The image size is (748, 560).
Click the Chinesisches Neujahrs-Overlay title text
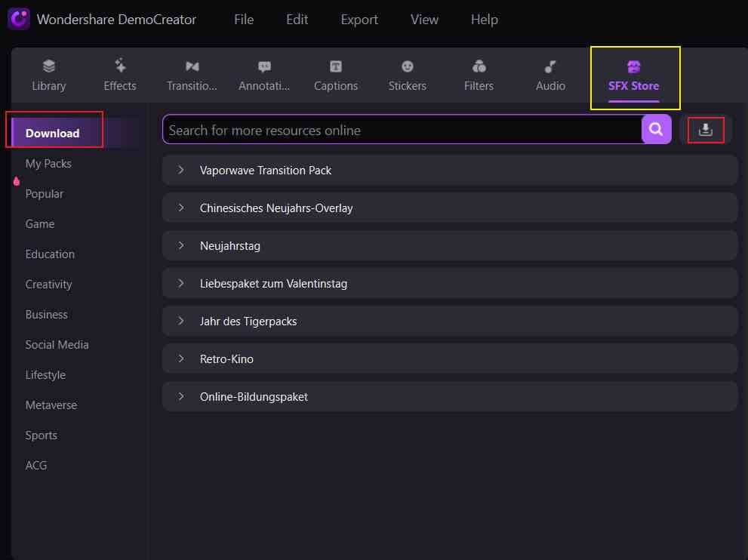pyautogui.click(x=276, y=208)
